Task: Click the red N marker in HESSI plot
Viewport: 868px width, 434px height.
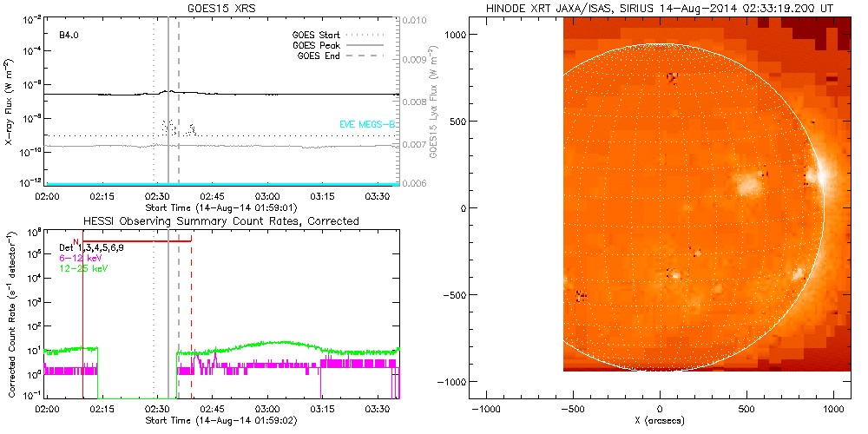Action: pos(76,241)
